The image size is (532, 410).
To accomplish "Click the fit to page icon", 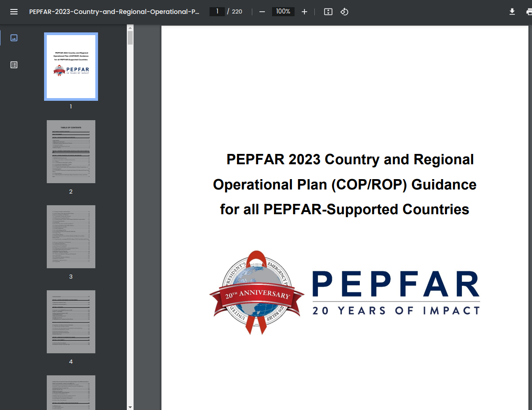I will click(x=328, y=12).
